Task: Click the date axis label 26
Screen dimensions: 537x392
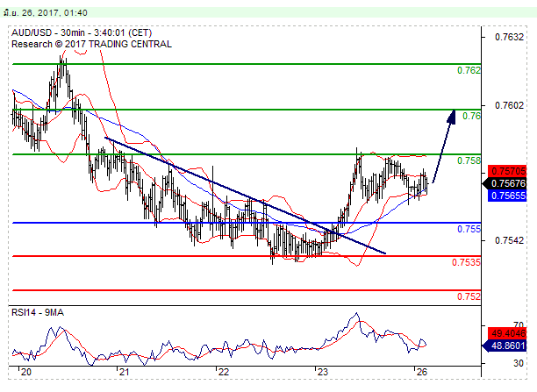Action: click(x=422, y=372)
